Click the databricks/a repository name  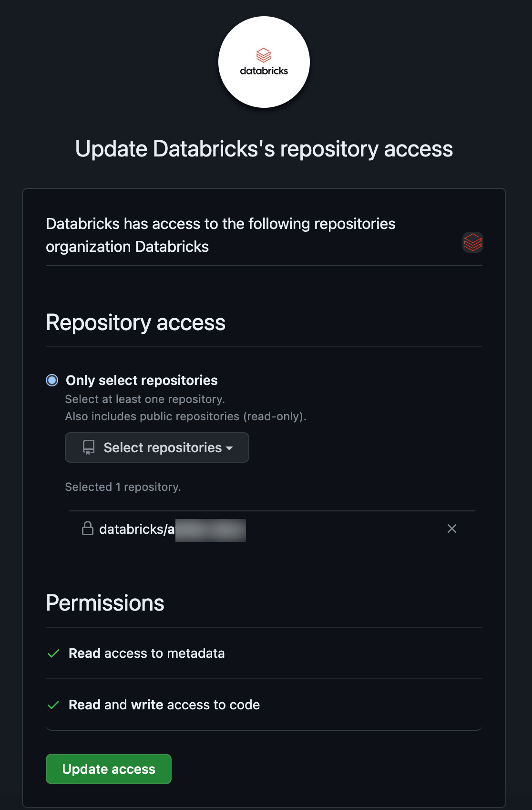[x=137, y=529]
